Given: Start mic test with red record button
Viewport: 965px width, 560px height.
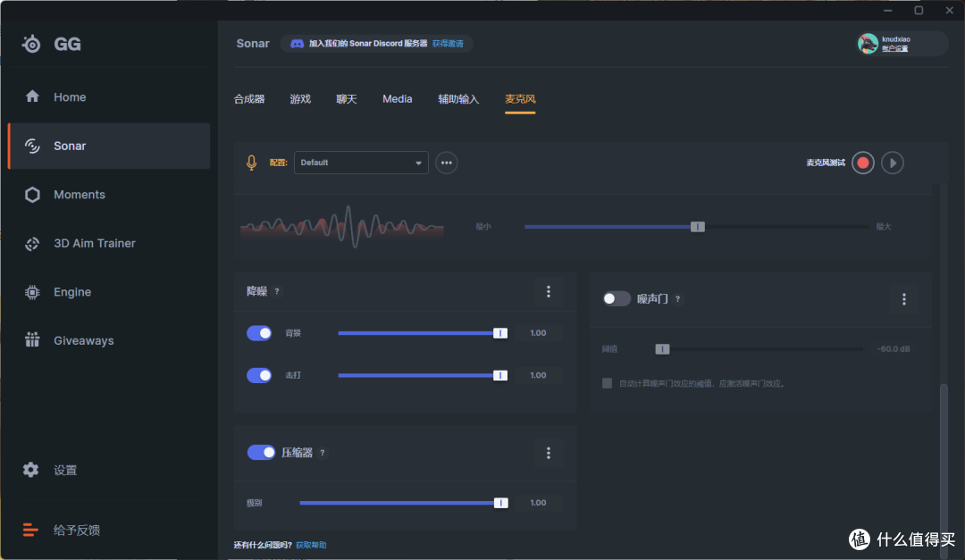Looking at the screenshot, I should coord(863,163).
